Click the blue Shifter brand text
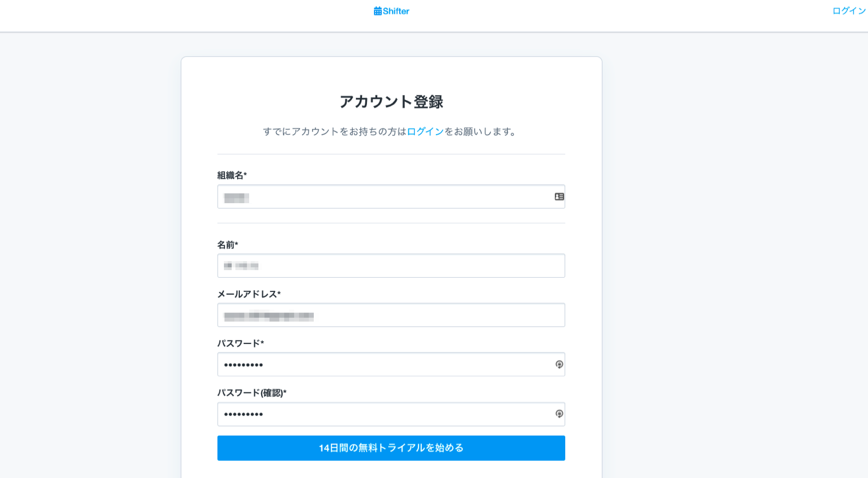 (395, 11)
